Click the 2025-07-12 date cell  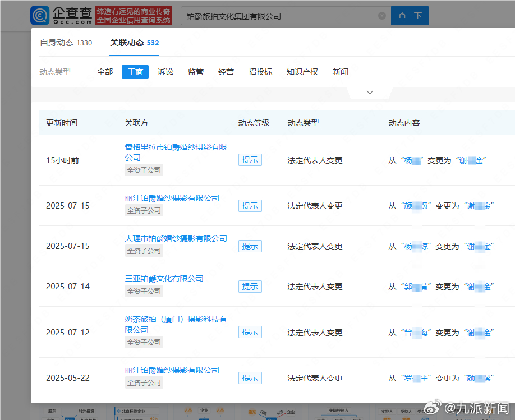[x=68, y=333]
